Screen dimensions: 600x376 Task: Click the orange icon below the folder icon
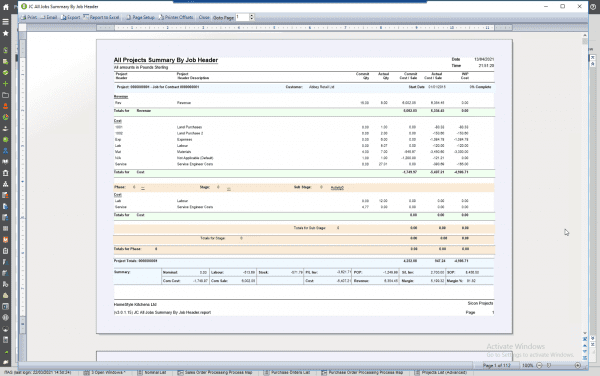[x=5, y=106]
